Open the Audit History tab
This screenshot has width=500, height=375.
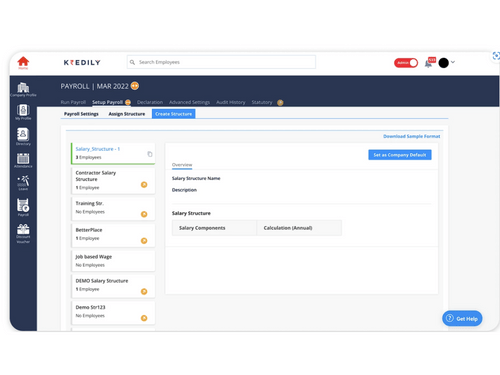click(x=231, y=102)
